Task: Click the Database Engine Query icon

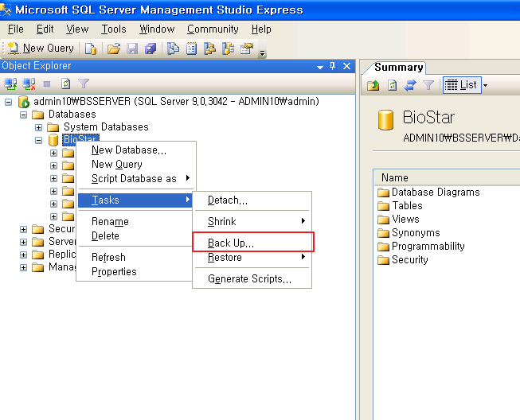Action: click(x=91, y=49)
